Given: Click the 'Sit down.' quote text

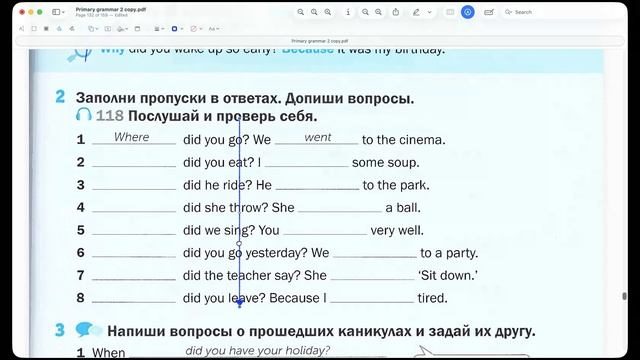Looking at the screenshot, I should click(447, 276).
